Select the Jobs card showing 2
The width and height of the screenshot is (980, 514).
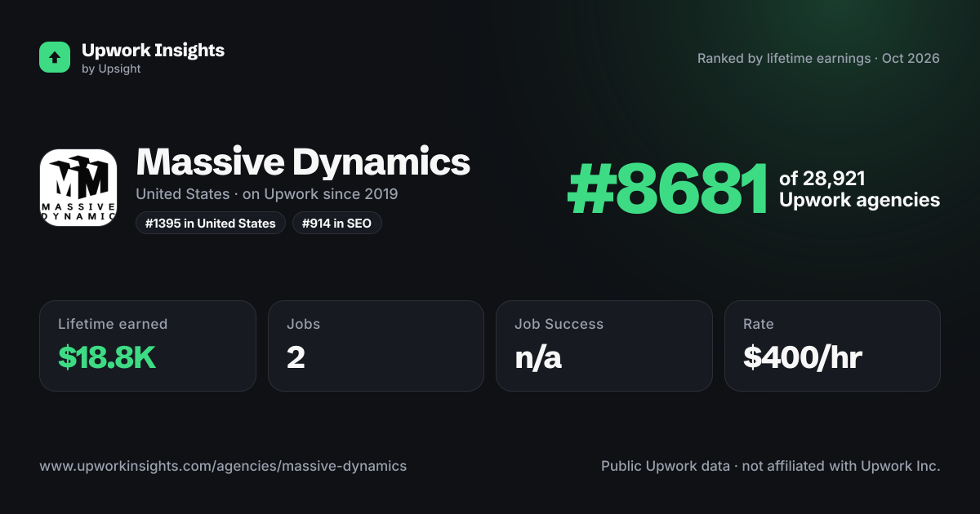point(376,346)
